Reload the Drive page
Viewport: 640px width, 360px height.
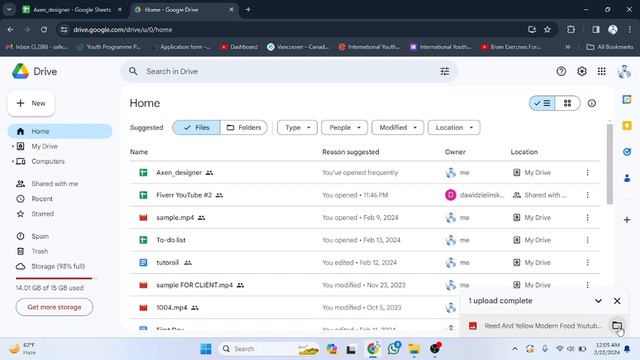(44, 29)
